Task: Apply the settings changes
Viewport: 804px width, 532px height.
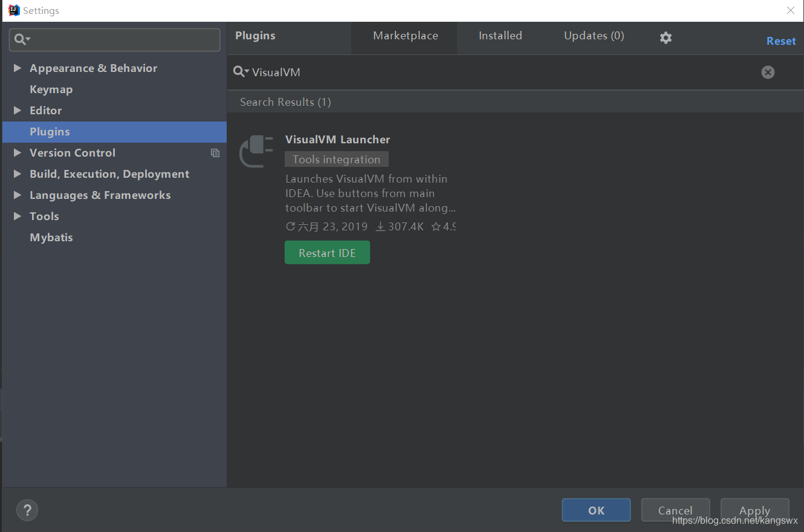Action: pyautogui.click(x=754, y=510)
